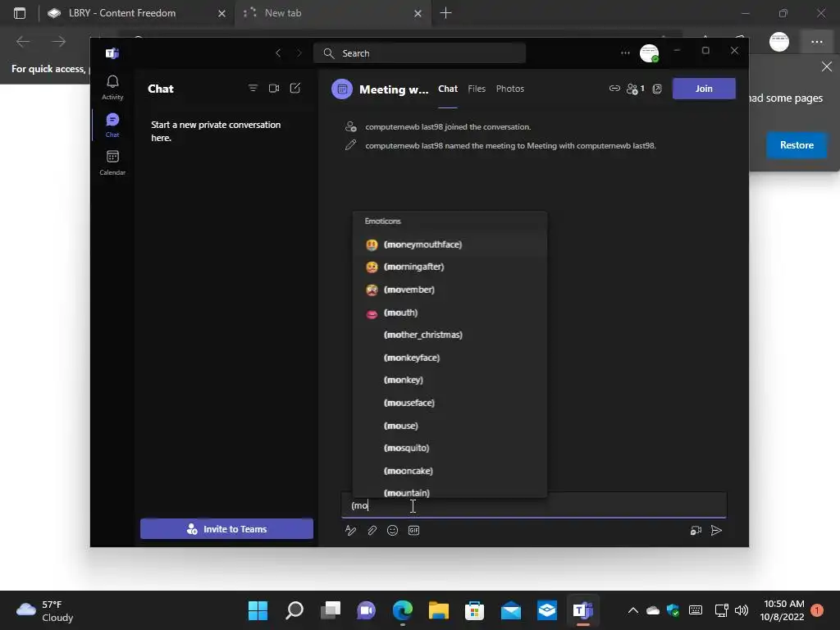Select the (morningafter) emoticon
The image size is (840, 630).
[x=450, y=267]
